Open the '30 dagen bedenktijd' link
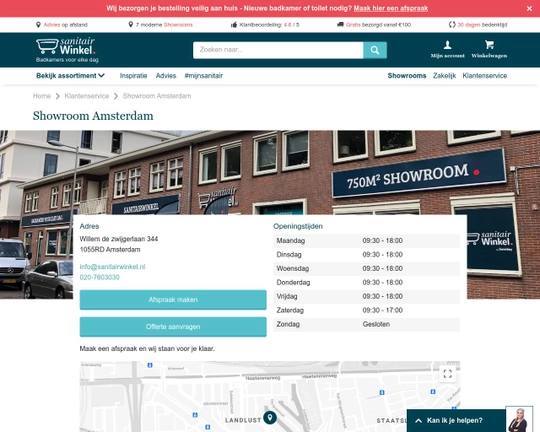Viewport: 540px width, 432px height. [482, 25]
